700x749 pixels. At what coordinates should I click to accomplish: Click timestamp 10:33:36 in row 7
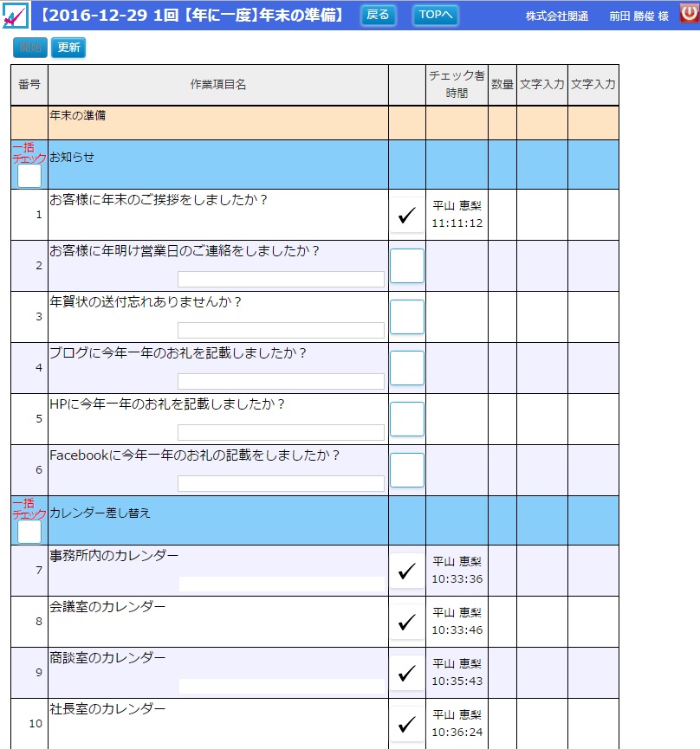457,579
